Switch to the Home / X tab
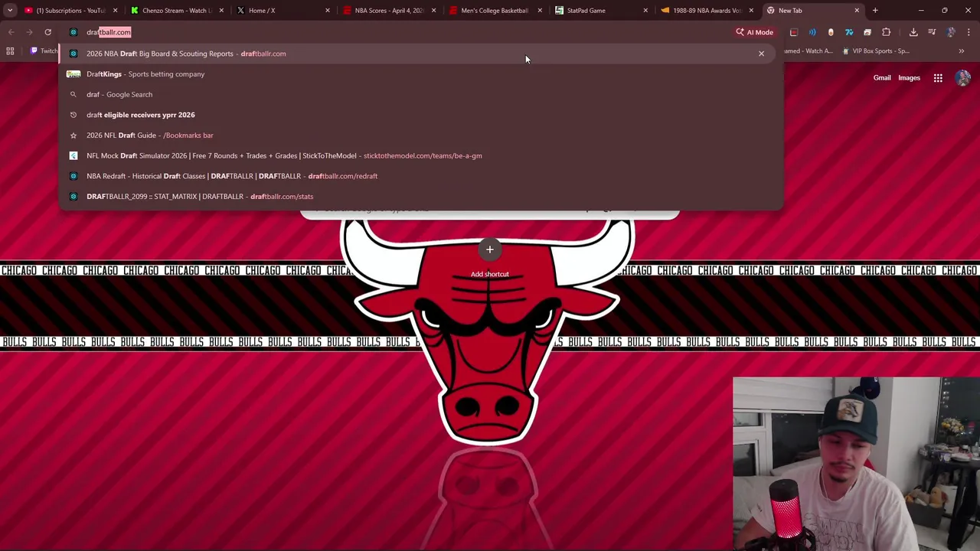 [282, 10]
